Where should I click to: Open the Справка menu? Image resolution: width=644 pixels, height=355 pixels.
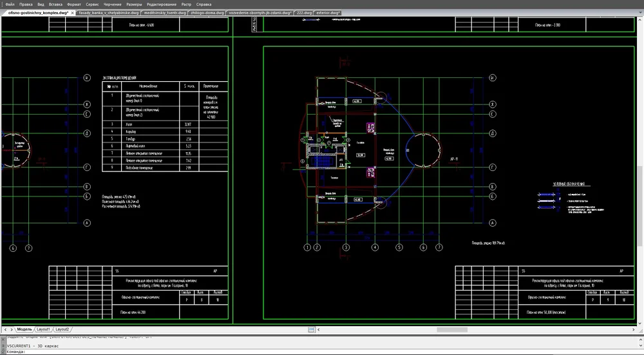pyautogui.click(x=203, y=5)
